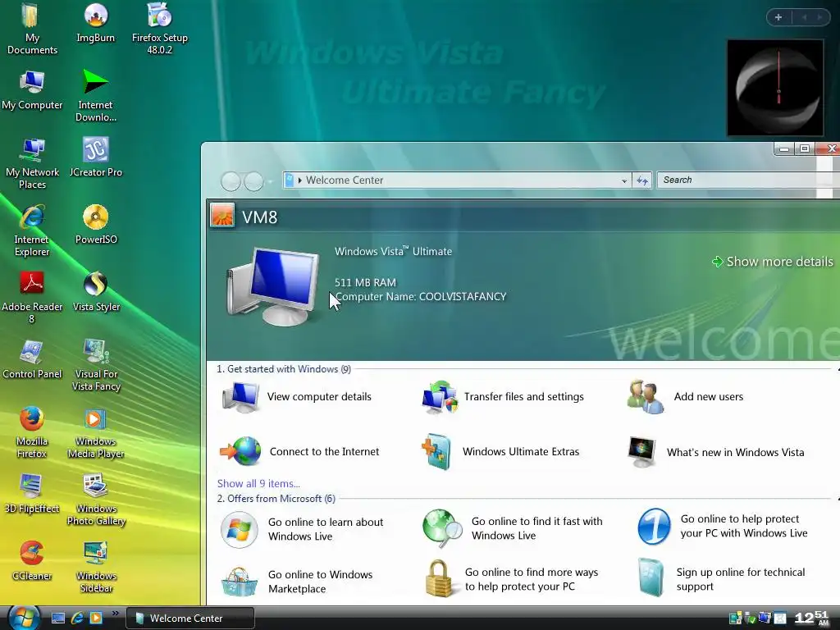Open the Windows Media Player desktop icon
Screen dimensions: 840x630
(x=95, y=433)
